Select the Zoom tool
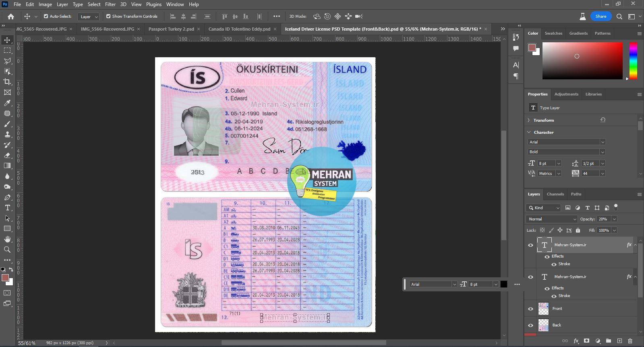 (7, 249)
